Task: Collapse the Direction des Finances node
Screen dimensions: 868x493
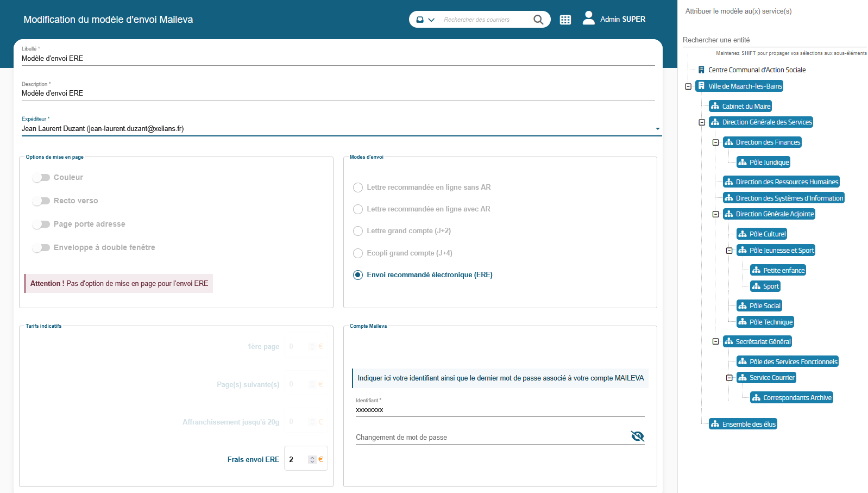Action: pos(715,142)
